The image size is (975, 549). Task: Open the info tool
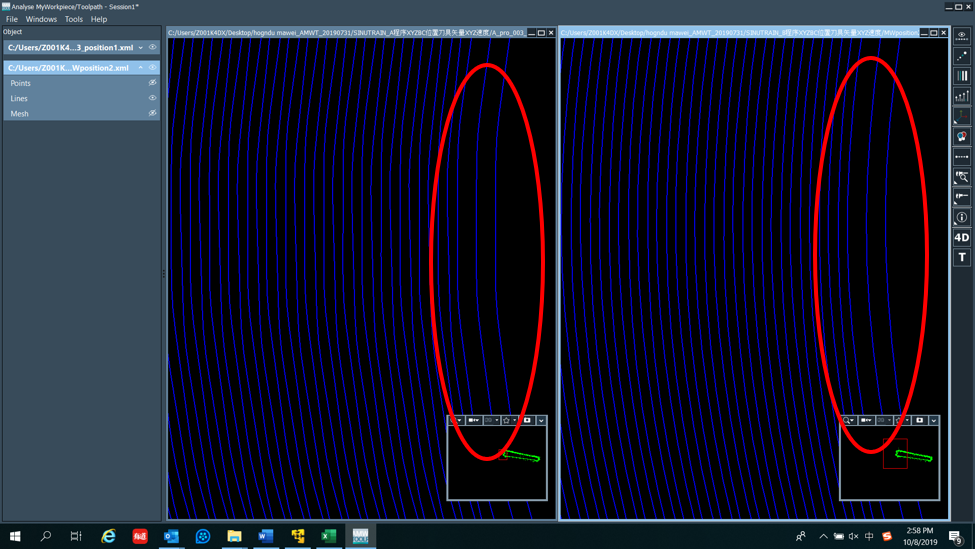click(961, 217)
